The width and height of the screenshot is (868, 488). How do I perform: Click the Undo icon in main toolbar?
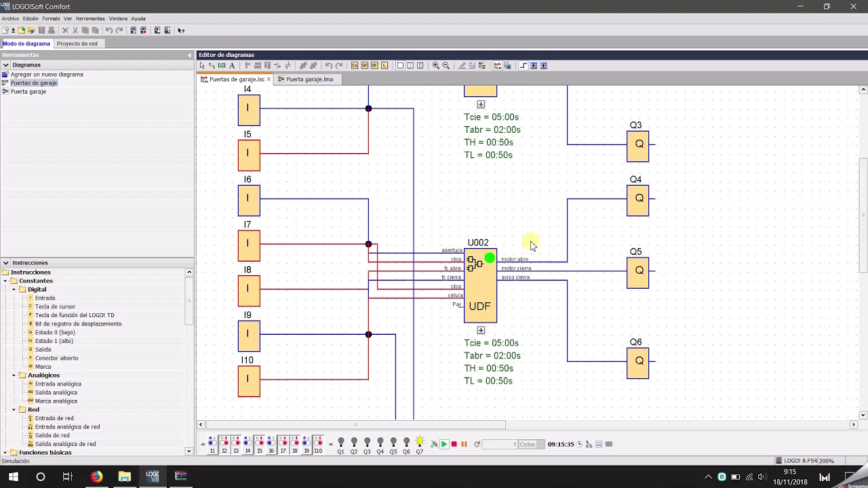[x=109, y=30]
